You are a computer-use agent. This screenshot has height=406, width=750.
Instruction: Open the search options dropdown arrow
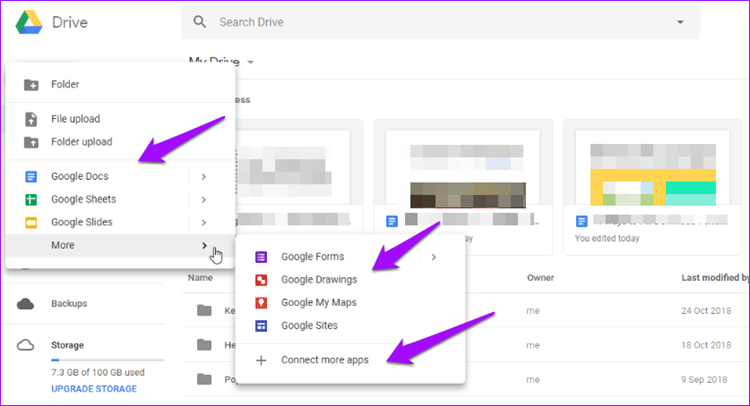pos(680,22)
